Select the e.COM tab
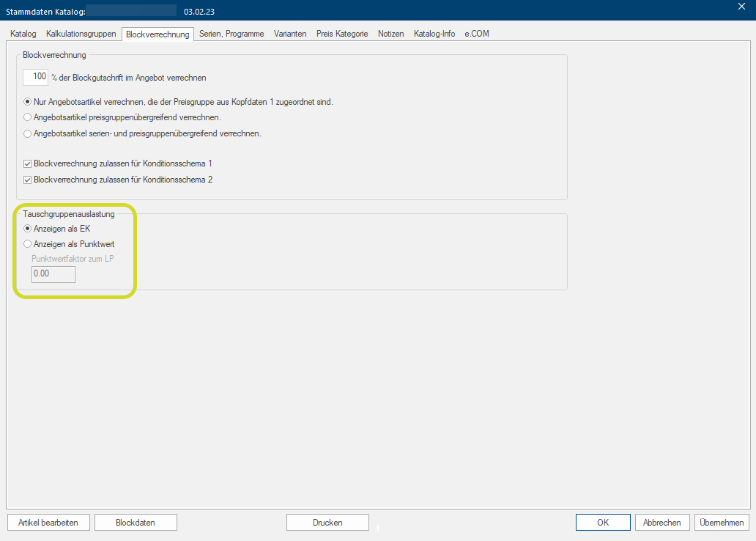The image size is (756, 541). coord(477,34)
